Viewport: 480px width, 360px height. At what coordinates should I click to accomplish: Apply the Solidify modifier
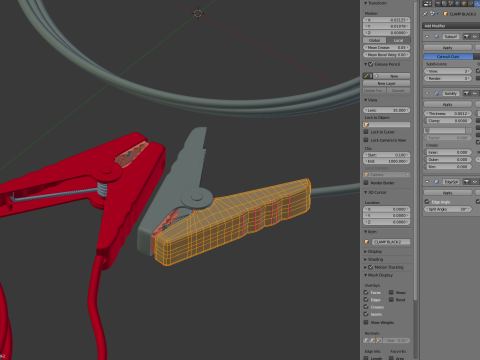click(448, 105)
